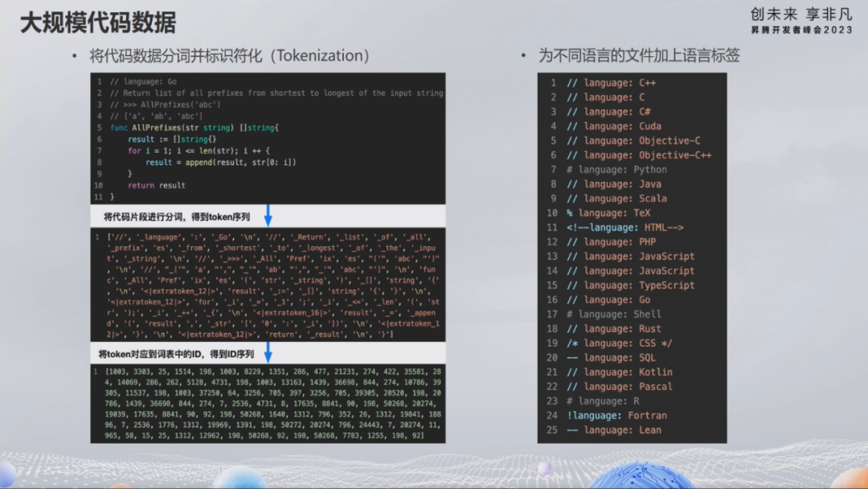The height and width of the screenshot is (489, 868).
Task: Click the '// language: Pascal' line
Action: coord(620,387)
